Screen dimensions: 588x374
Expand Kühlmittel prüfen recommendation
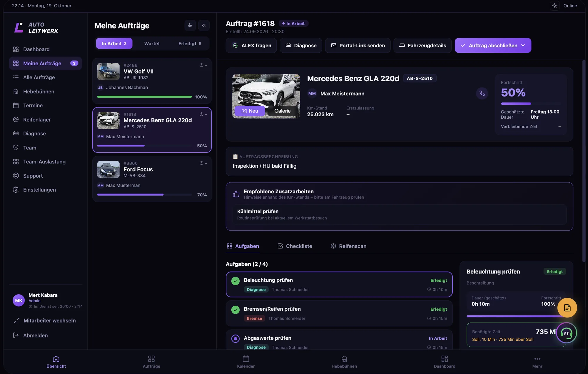tap(400, 215)
